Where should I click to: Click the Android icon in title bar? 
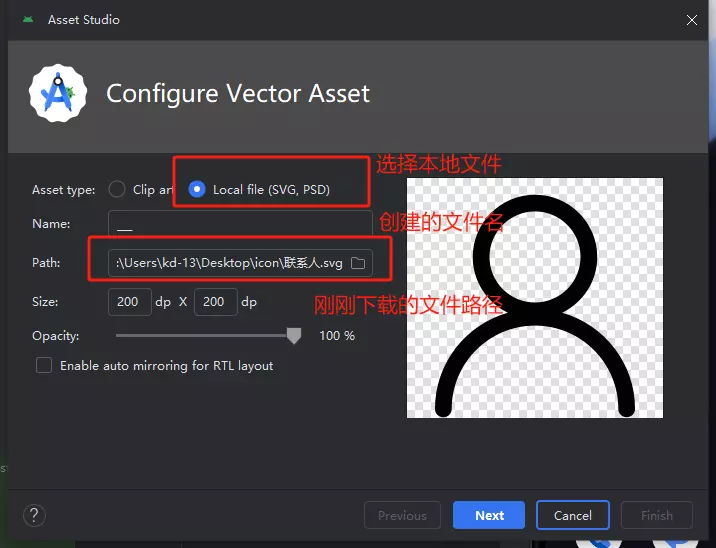click(27, 19)
